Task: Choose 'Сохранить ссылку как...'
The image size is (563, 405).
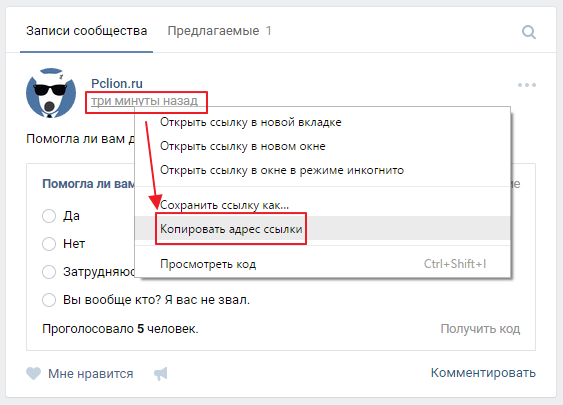Action: [322, 205]
